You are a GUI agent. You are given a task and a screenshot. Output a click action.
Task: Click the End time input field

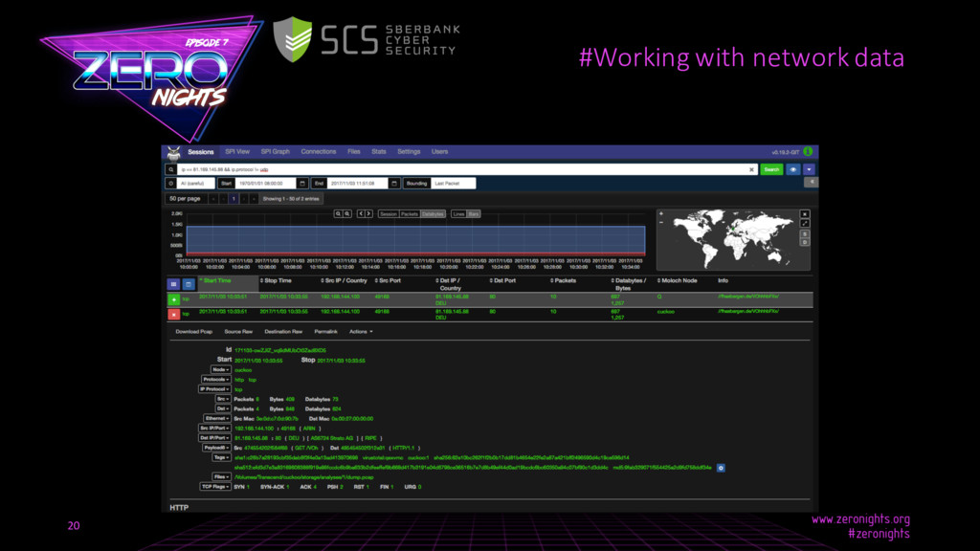click(x=358, y=183)
